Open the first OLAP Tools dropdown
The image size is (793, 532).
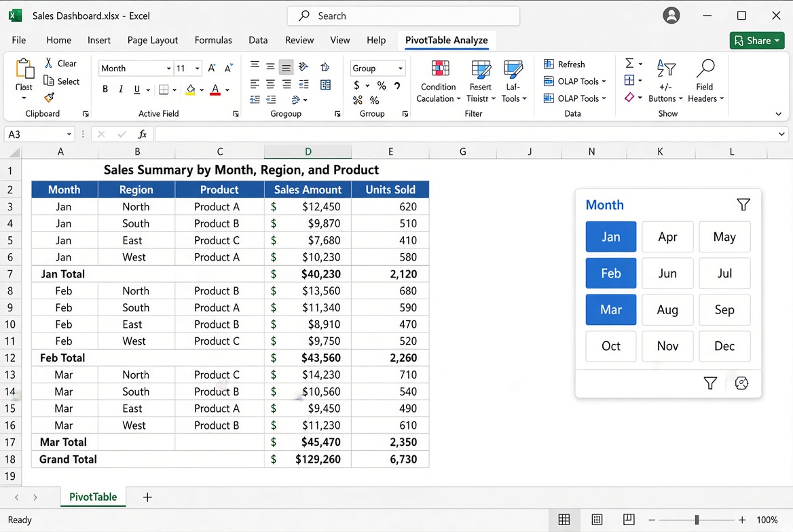(574, 81)
